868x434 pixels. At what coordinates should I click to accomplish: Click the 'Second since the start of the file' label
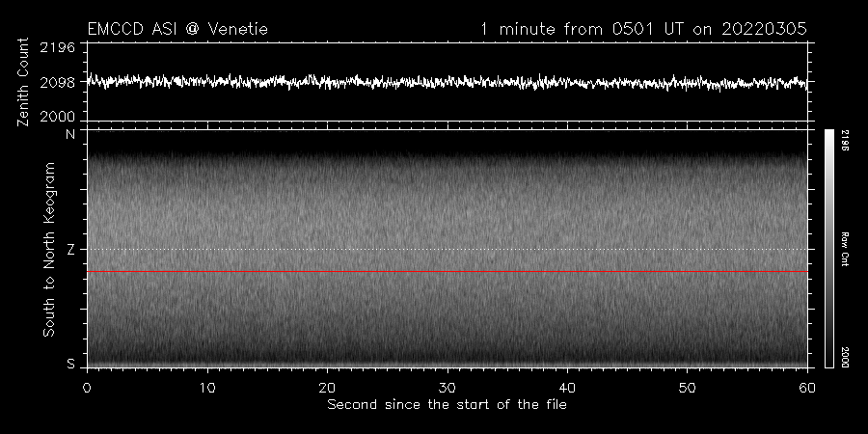point(448,405)
